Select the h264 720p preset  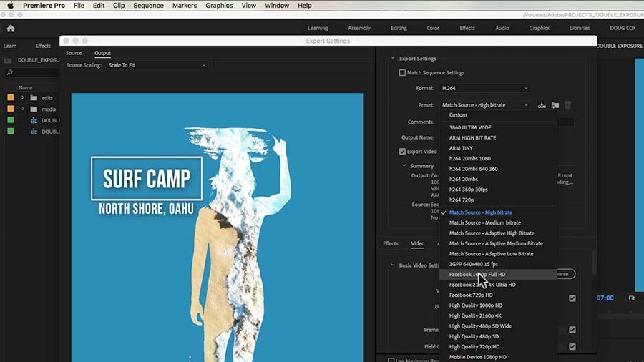[x=498, y=200]
